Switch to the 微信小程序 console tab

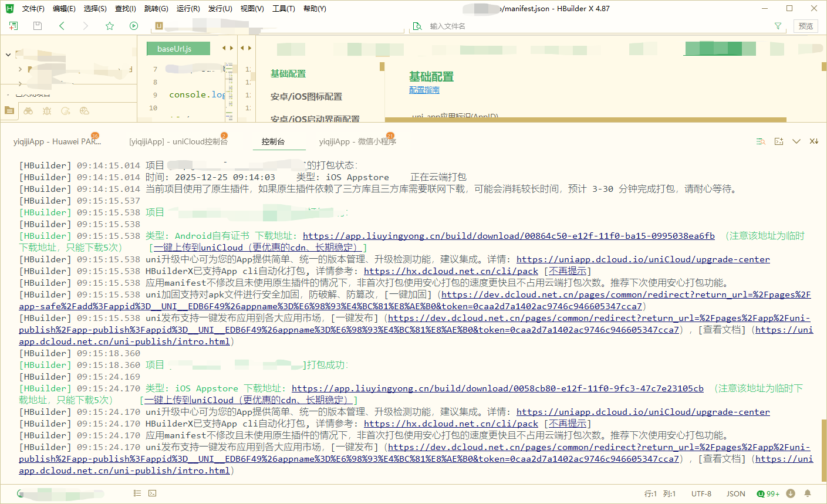pyautogui.click(x=357, y=141)
